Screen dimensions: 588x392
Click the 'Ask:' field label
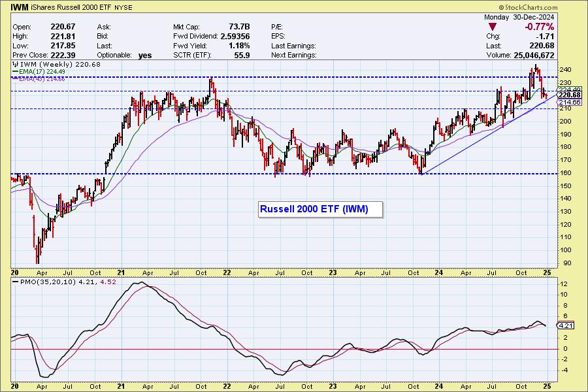point(104,27)
